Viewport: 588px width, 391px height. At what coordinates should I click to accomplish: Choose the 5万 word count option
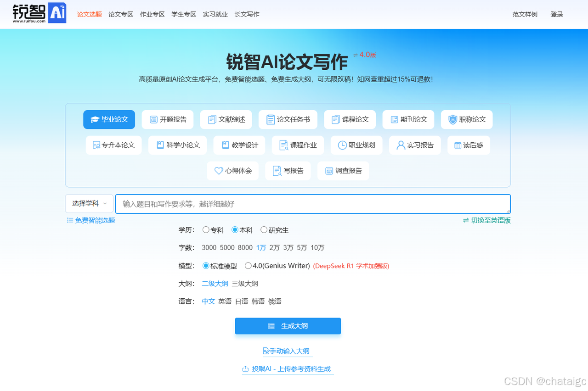[302, 248]
